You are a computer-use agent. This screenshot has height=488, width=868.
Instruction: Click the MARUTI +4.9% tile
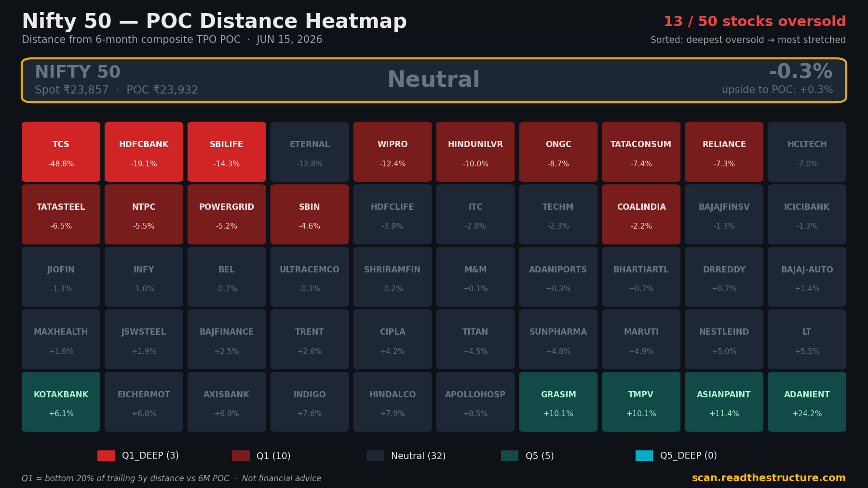point(641,339)
